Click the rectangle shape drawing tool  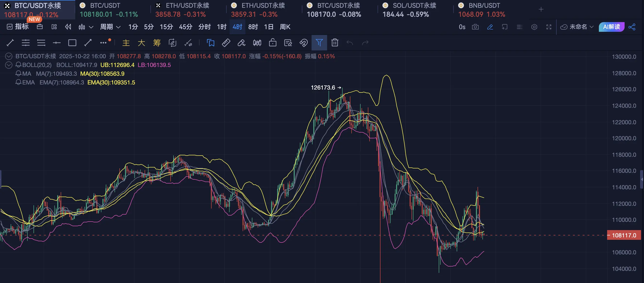point(72,43)
